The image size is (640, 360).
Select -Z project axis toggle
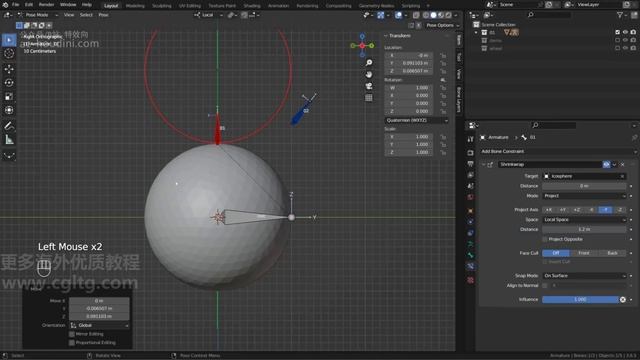click(x=620, y=210)
